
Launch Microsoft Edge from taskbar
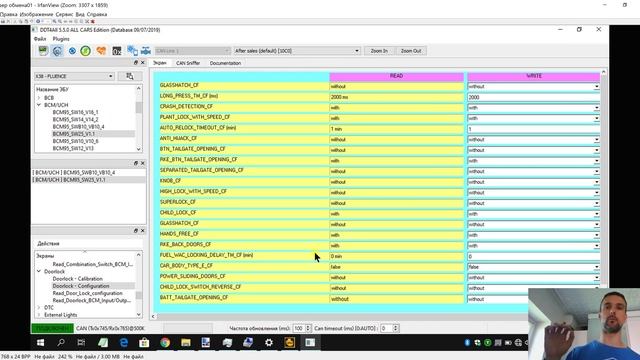coord(124,342)
